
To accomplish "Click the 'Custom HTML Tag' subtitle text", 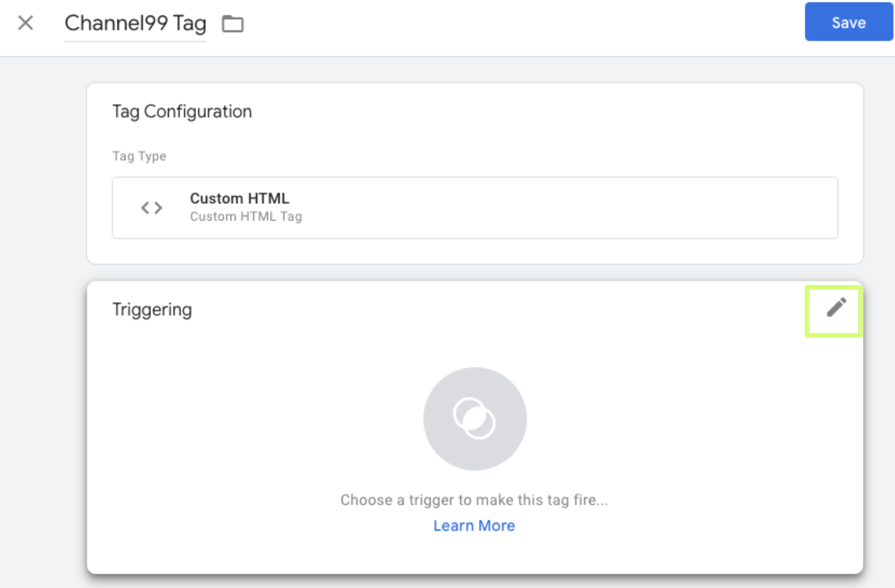I will click(x=246, y=216).
